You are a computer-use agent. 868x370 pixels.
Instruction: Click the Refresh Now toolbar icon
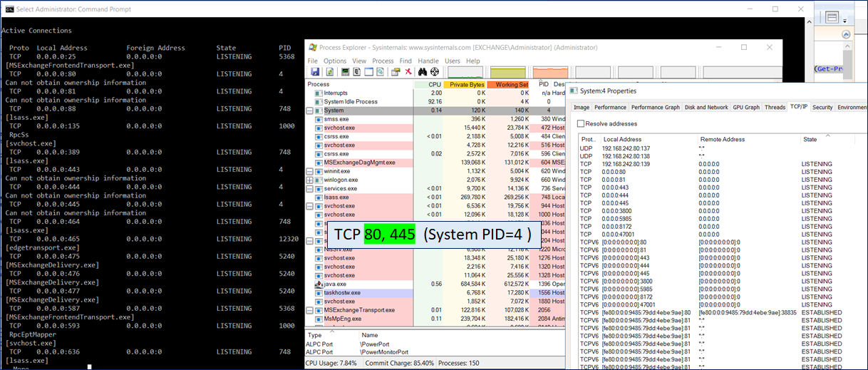[x=331, y=72]
